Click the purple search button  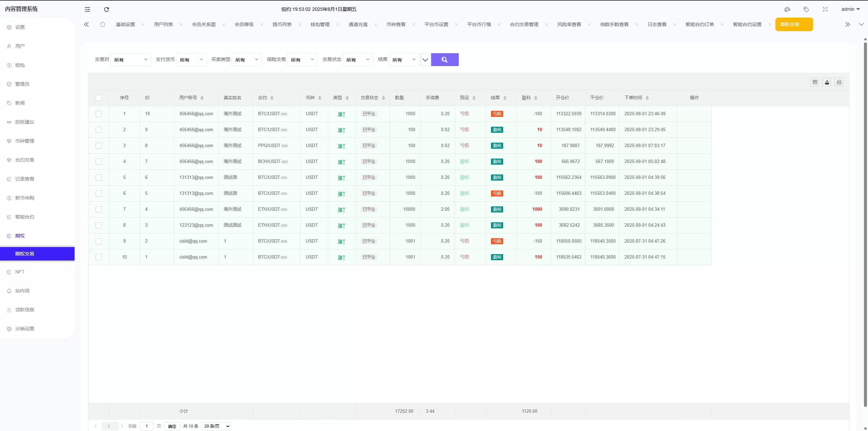point(445,60)
